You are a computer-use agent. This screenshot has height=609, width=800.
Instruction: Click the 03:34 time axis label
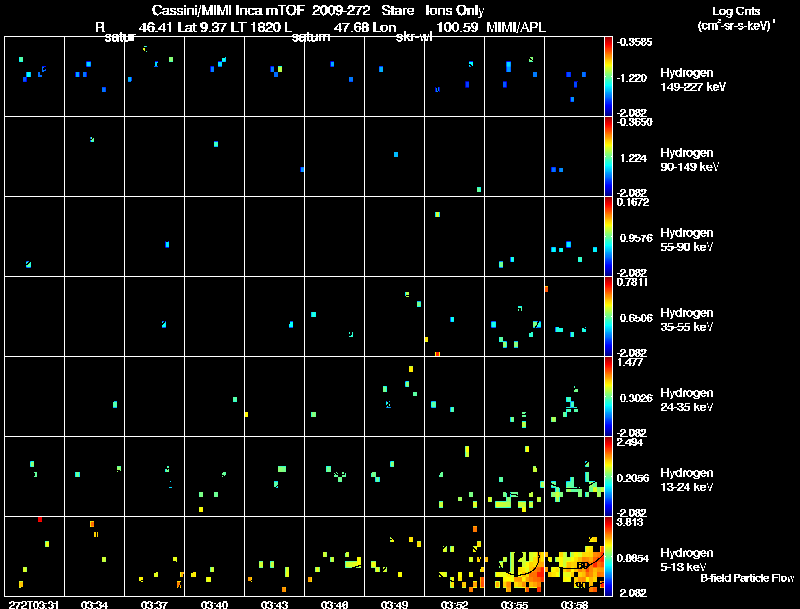coord(94,605)
